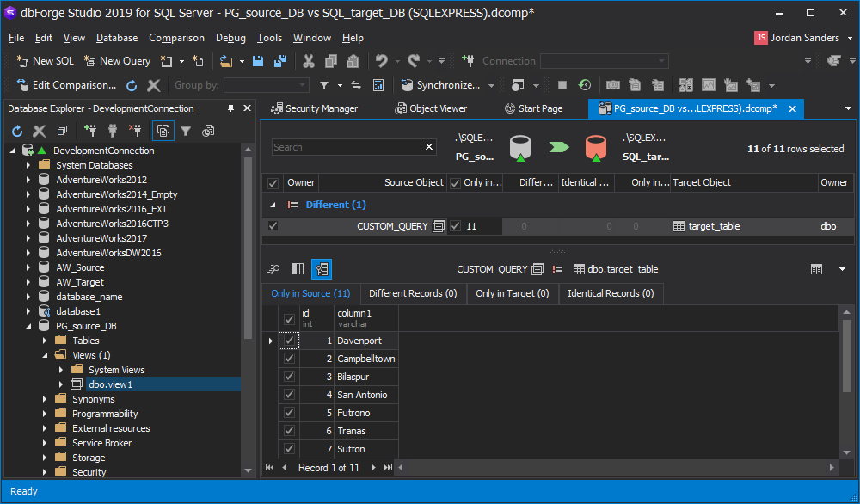Viewport: 860px width, 504px height.
Task: Select the Different Records (0) tab
Action: click(x=413, y=293)
